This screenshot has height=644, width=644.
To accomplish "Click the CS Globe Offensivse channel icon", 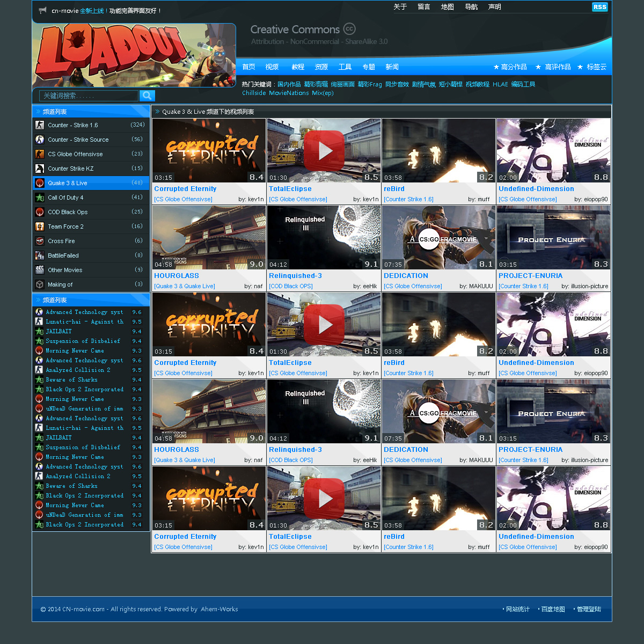I will click(x=40, y=154).
